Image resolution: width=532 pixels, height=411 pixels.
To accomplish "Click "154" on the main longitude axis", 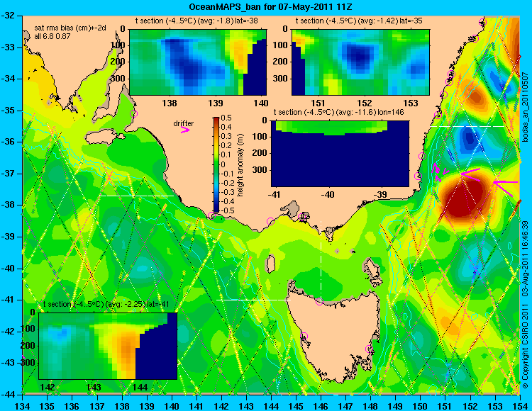I will pos(520,406).
